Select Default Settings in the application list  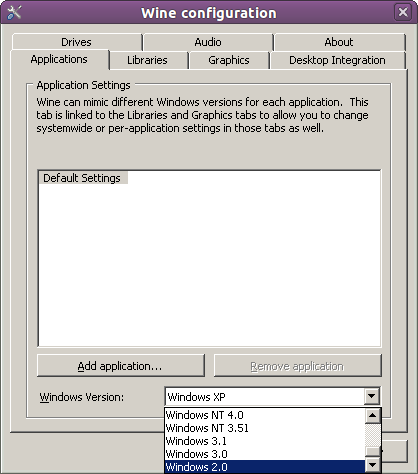pos(82,178)
